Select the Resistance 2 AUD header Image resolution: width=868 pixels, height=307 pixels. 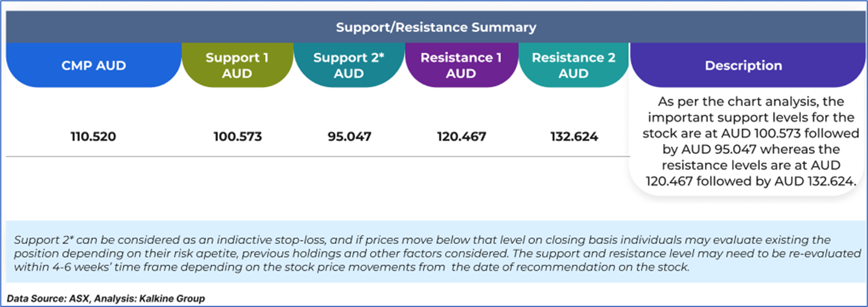point(573,66)
